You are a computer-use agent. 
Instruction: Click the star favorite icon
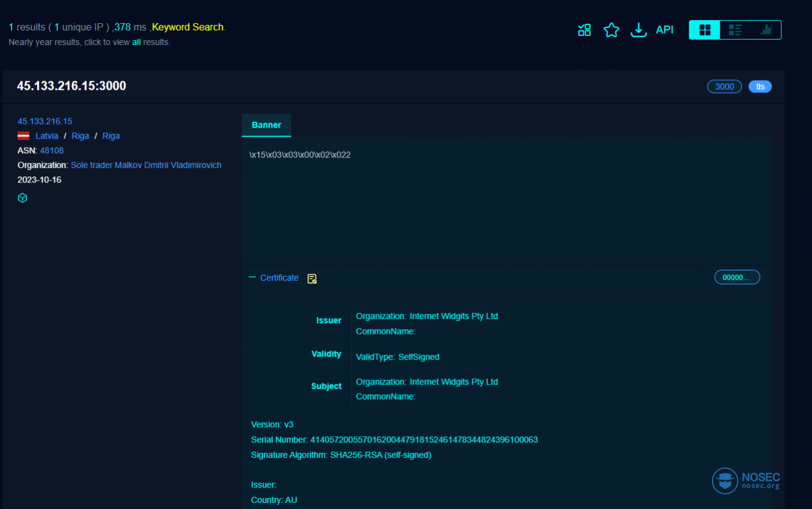coord(611,30)
